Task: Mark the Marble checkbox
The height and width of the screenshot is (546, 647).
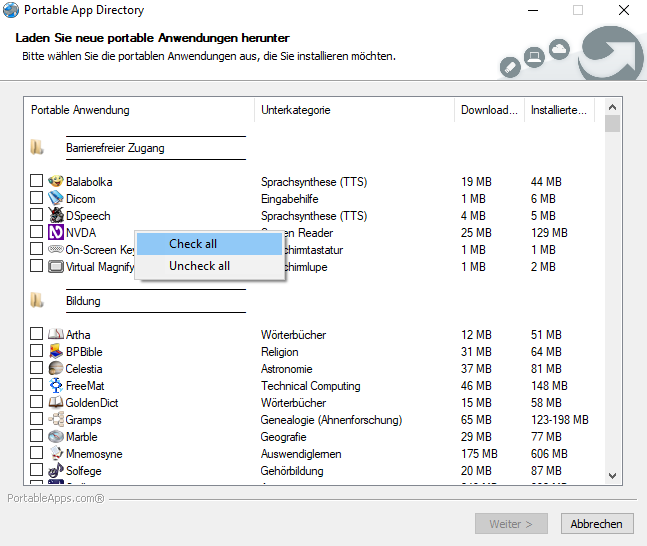Action: coord(36,435)
